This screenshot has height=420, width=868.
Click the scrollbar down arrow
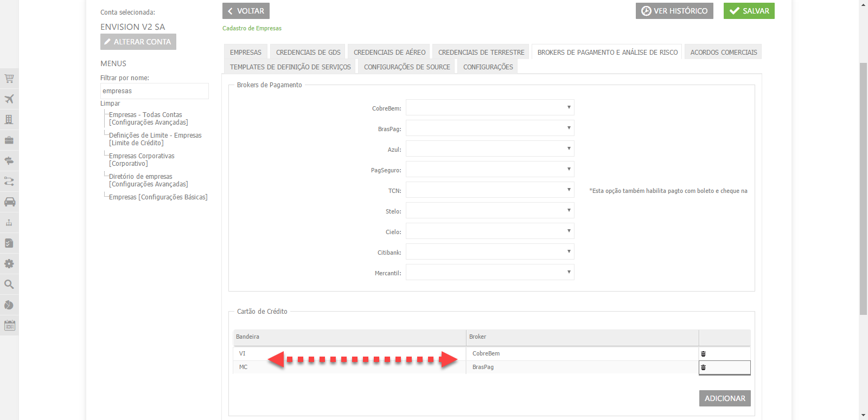coord(863,416)
